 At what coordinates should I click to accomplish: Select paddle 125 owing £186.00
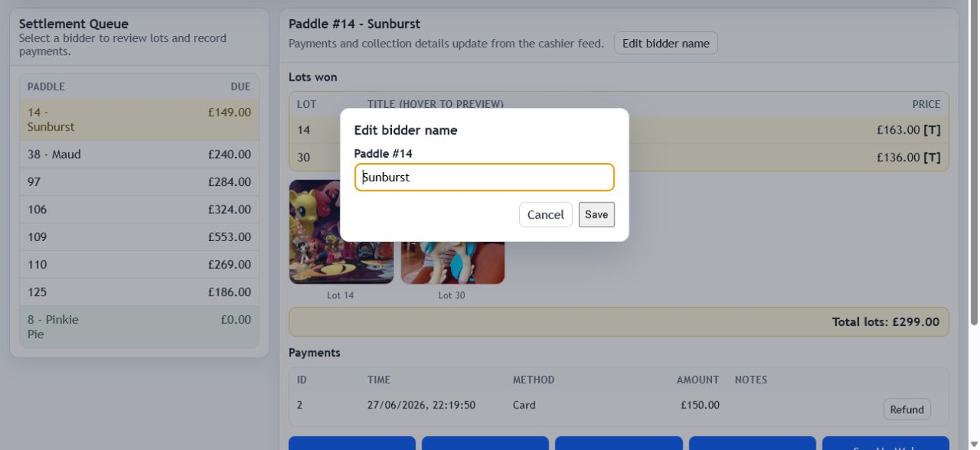pos(139,292)
